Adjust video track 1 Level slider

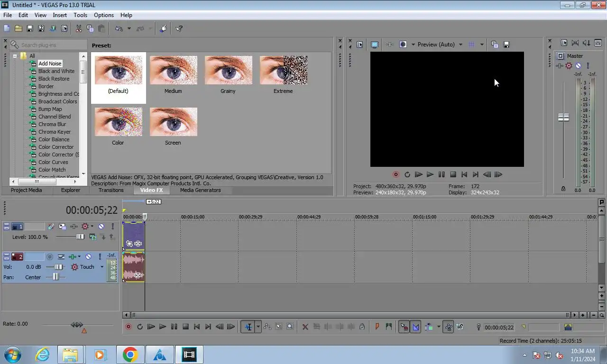click(80, 237)
